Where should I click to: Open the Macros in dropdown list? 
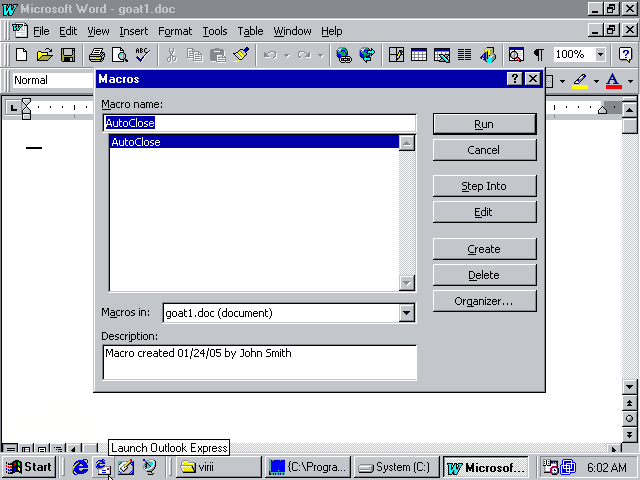(x=406, y=313)
